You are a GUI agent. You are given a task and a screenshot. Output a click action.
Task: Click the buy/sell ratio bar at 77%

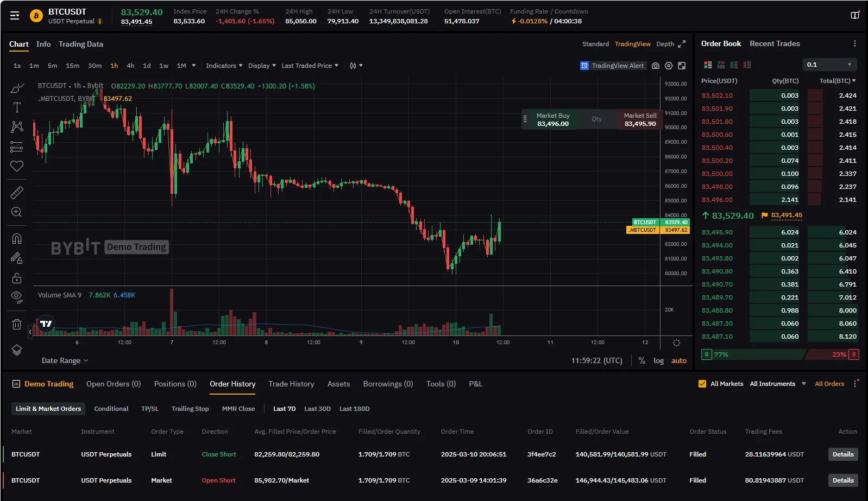pyautogui.click(x=753, y=354)
